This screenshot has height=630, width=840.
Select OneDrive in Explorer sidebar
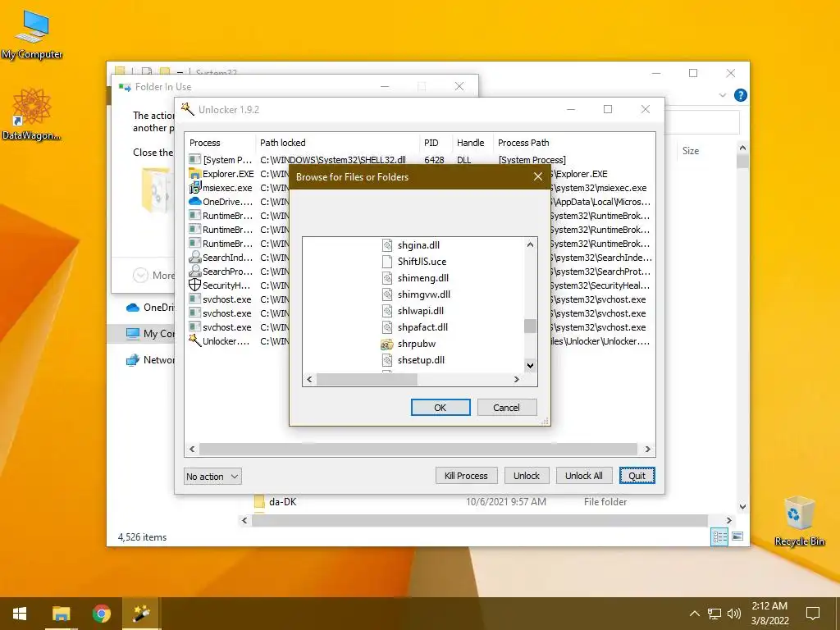click(x=150, y=308)
